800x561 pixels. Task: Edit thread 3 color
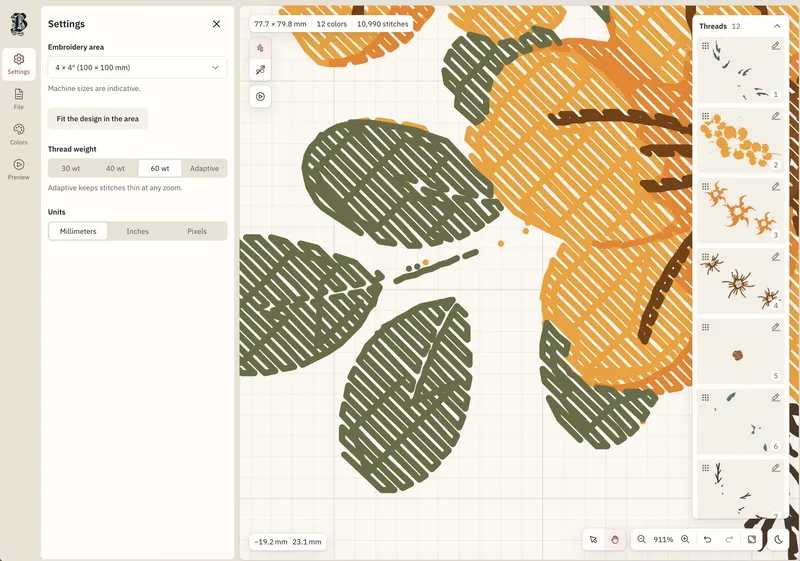coord(776,187)
